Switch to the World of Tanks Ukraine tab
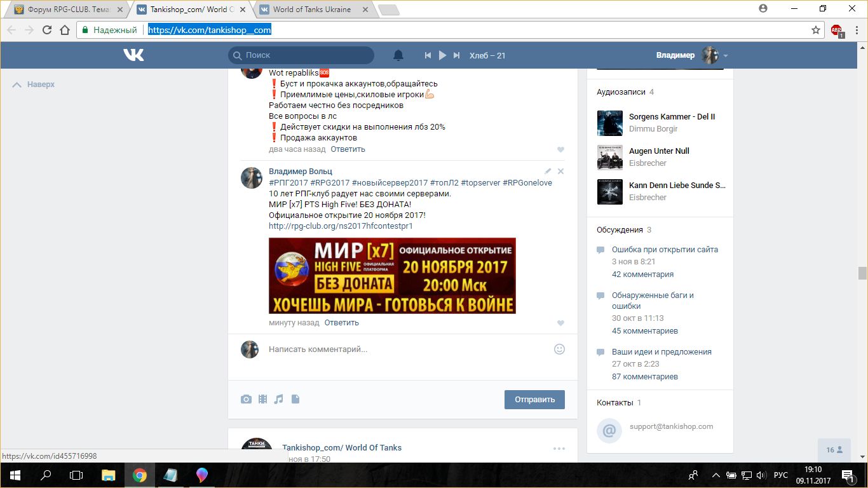Screen dimensions: 868x488 coord(311,10)
